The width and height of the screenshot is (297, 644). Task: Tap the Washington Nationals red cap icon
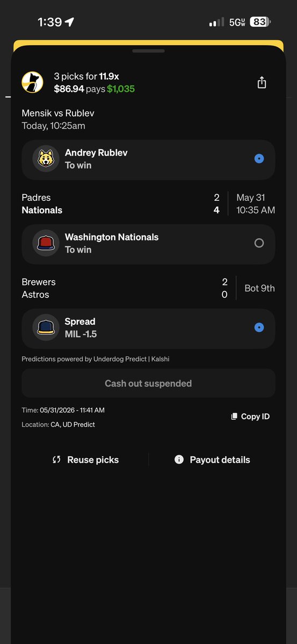pos(46,243)
